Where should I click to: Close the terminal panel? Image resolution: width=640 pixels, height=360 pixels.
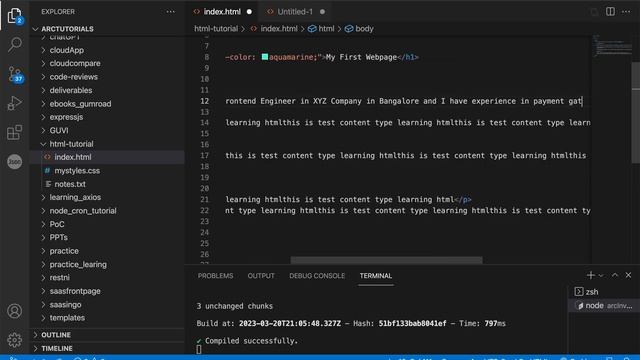(x=629, y=275)
